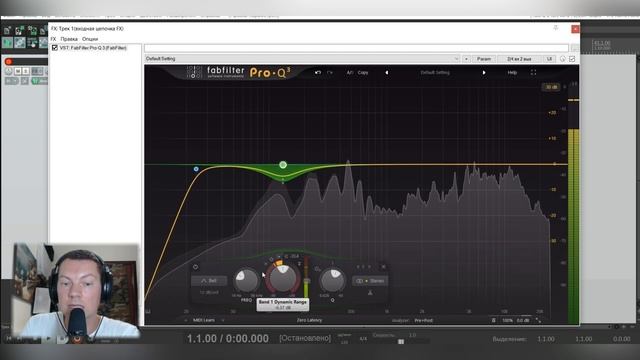Click the 0.0 dB output gain value

pos(523,320)
